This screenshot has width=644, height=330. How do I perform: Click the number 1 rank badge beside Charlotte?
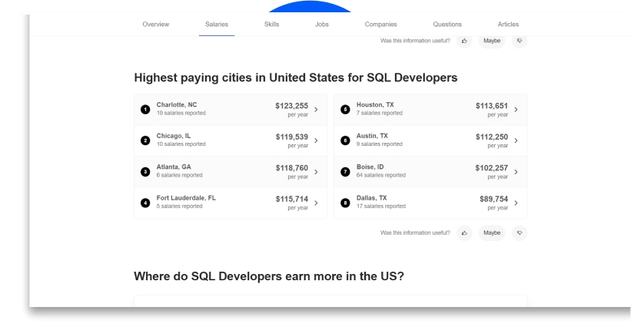tap(145, 109)
